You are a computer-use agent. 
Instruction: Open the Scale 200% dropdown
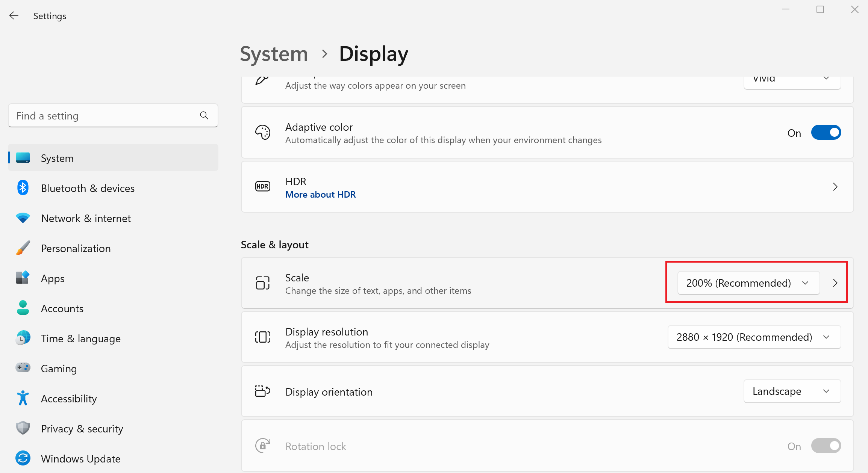click(x=748, y=283)
